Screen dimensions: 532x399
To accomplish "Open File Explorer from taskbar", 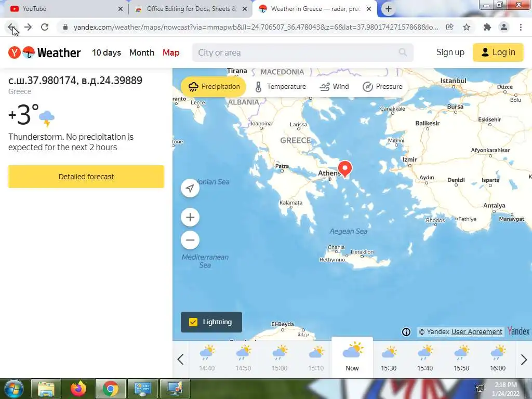I will pyautogui.click(x=46, y=389).
